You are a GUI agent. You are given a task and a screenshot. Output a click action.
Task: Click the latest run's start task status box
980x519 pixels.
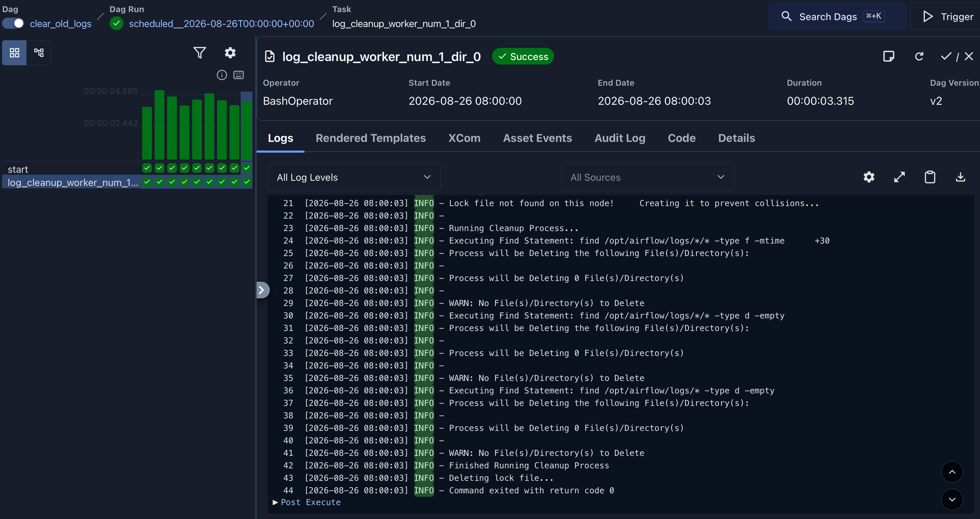click(x=247, y=168)
